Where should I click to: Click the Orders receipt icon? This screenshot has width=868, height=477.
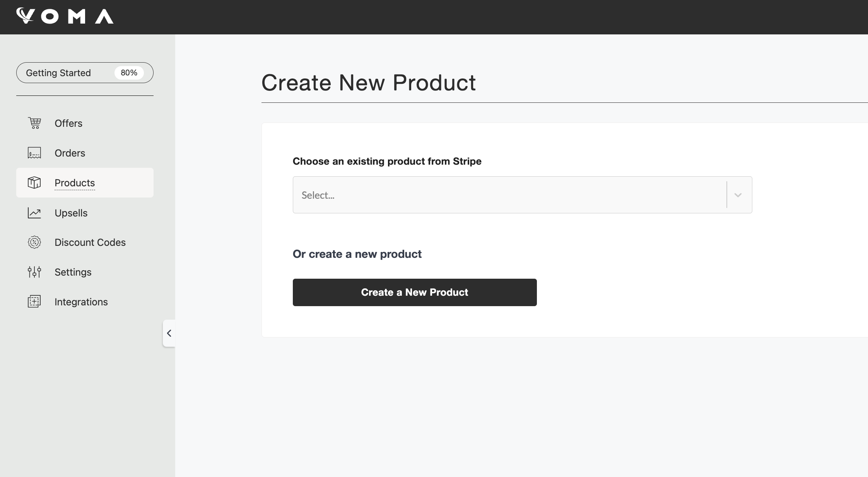coord(34,153)
